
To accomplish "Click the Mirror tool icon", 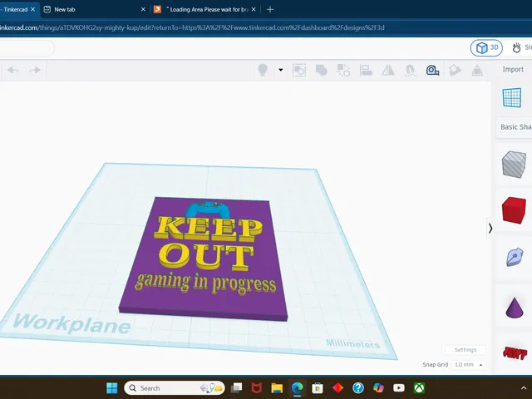I will click(388, 70).
